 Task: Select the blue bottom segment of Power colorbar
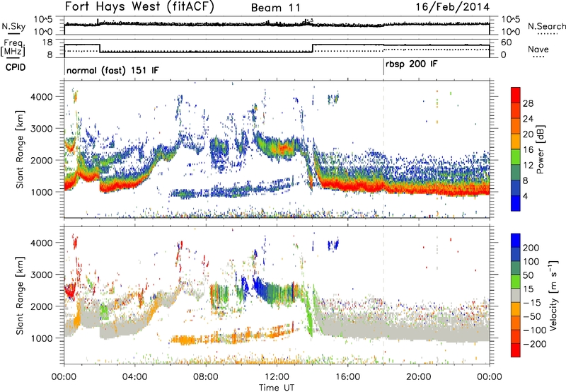(x=516, y=203)
